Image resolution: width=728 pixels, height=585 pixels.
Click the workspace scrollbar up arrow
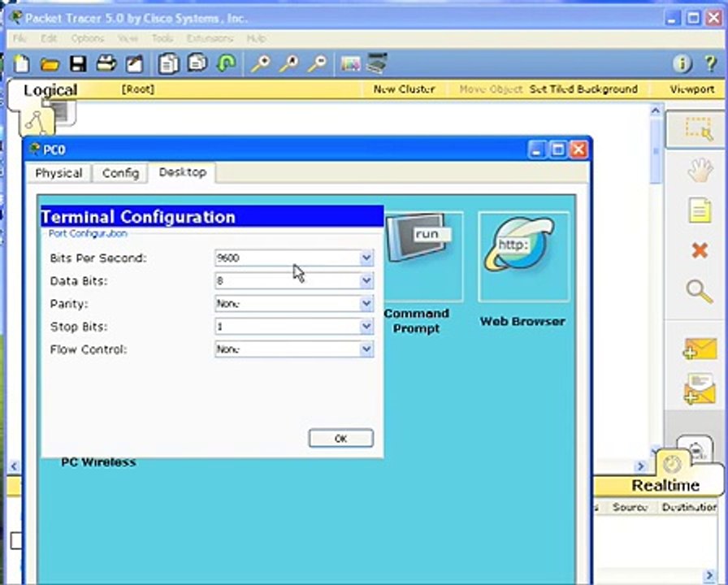coord(656,110)
